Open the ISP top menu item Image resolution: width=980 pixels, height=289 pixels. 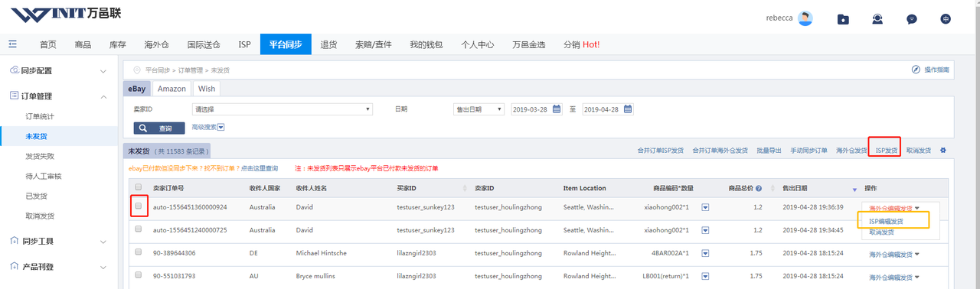[x=244, y=44]
